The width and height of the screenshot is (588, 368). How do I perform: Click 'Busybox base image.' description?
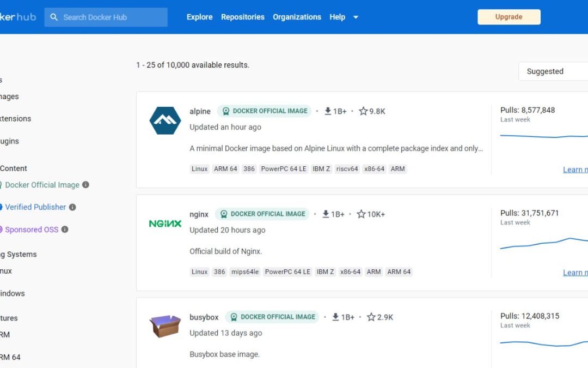(x=225, y=354)
